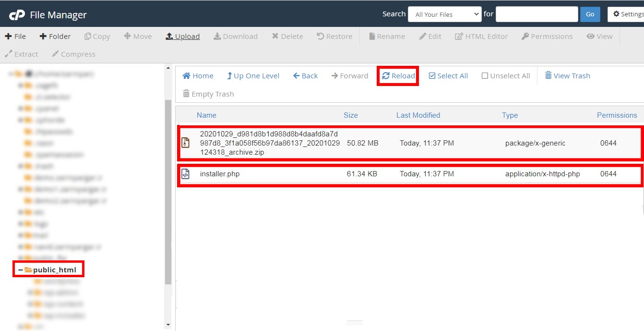Navigate Up One Level
The height and width of the screenshot is (331, 644).
[x=253, y=76]
